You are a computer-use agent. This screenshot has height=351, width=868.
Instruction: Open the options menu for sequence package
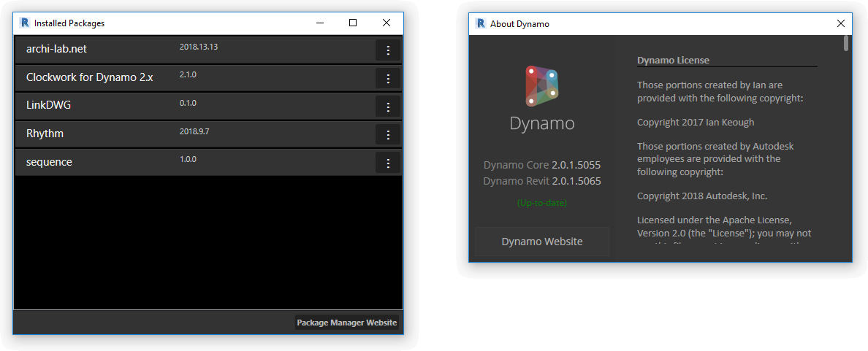388,163
